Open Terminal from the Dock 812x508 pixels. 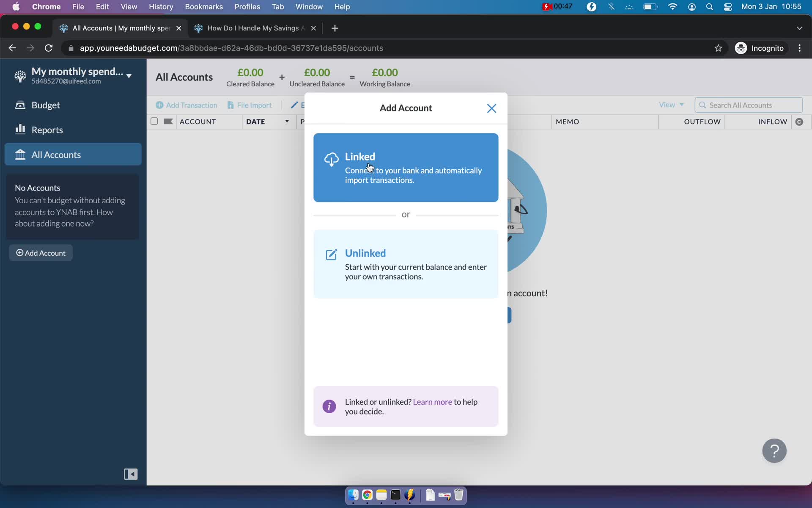click(395, 495)
